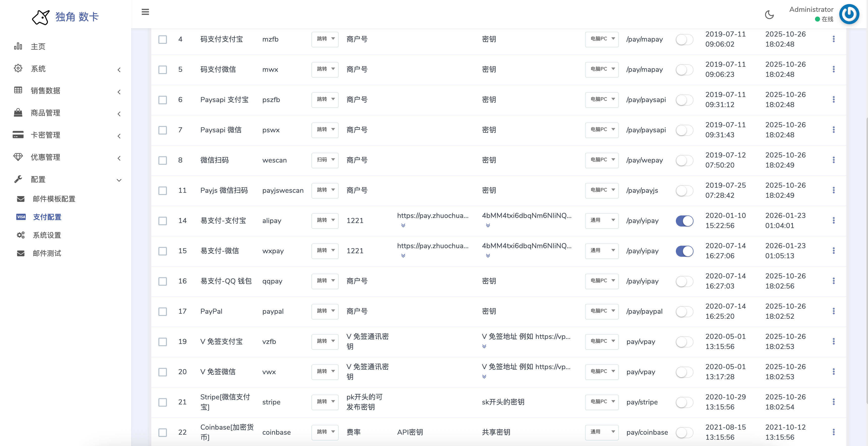Open the 优惠管理 diamond icon
This screenshot has height=446, width=868.
click(x=18, y=157)
